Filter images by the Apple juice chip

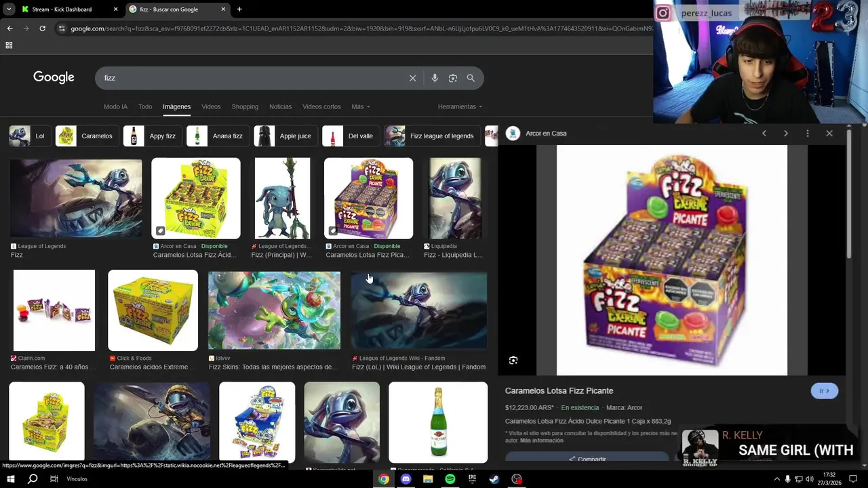pos(285,136)
